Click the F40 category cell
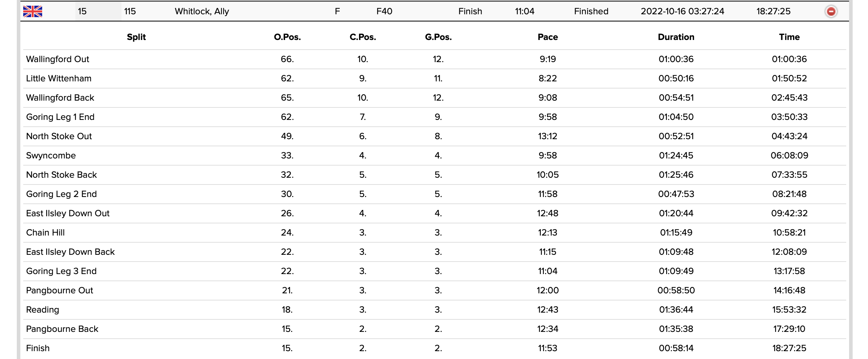The image size is (868, 359). (384, 11)
